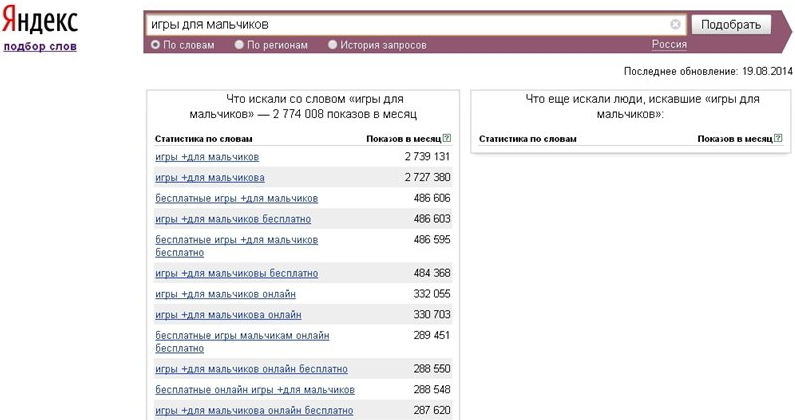Click the 'Подобрать' button
795x420 pixels.
click(731, 24)
